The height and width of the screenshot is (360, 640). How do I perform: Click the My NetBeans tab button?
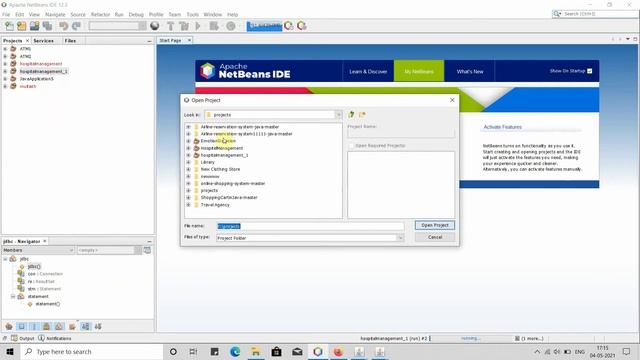click(419, 71)
